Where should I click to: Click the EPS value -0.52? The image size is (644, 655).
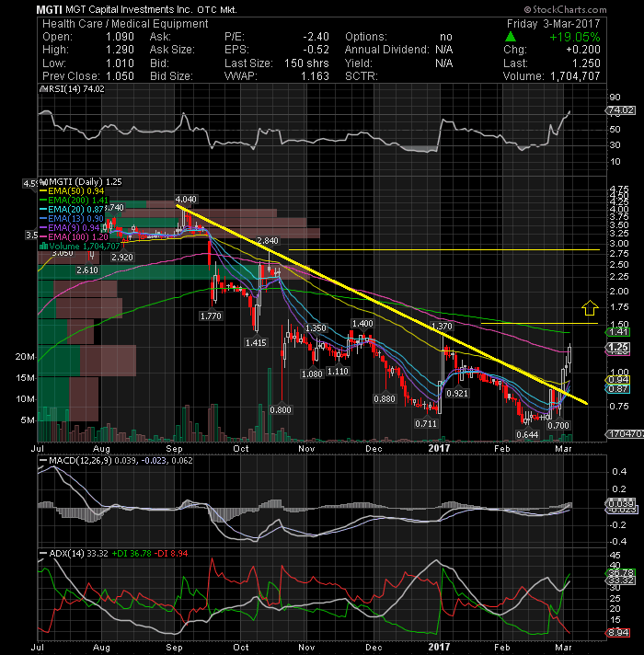[x=316, y=50]
